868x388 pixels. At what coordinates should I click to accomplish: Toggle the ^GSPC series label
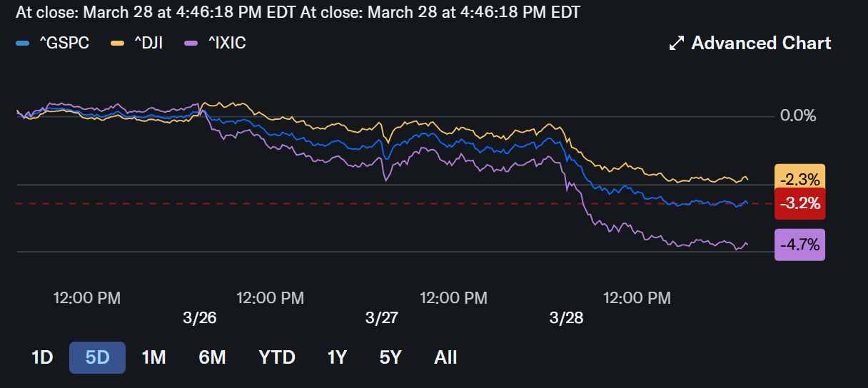(64, 44)
